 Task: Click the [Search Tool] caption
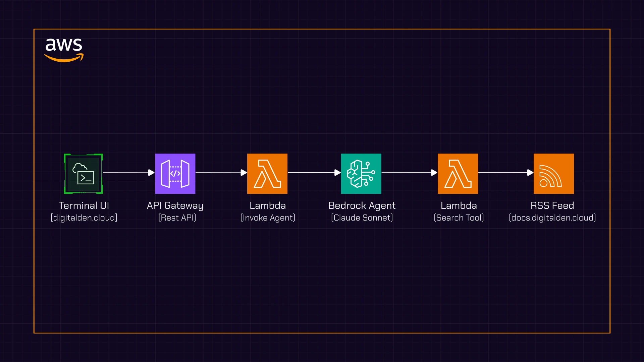[x=459, y=218]
